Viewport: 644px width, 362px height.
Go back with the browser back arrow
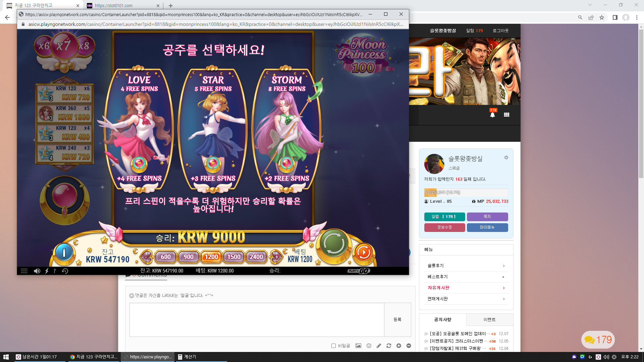[7, 17]
